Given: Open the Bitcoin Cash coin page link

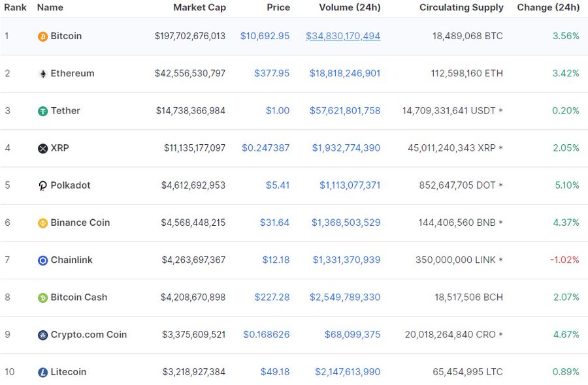Looking at the screenshot, I should (x=79, y=297).
